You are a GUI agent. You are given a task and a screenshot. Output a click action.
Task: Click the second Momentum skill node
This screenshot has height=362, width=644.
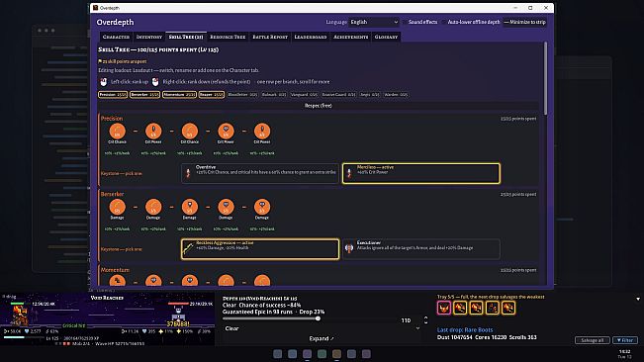(153, 281)
